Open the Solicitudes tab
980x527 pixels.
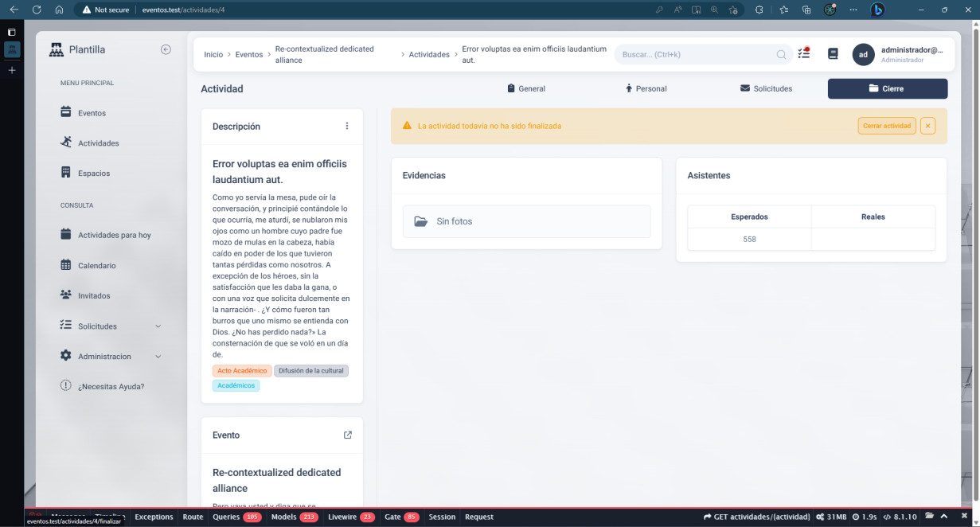point(766,88)
